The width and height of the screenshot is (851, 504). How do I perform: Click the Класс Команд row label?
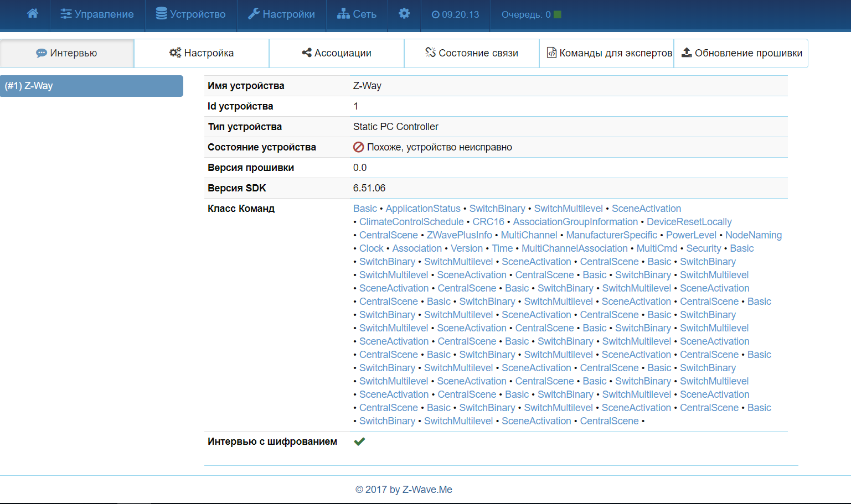tap(241, 209)
